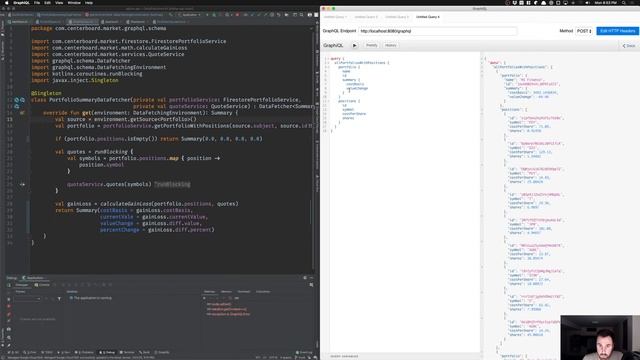
Task: Open the History panel in GraphiQL
Action: pos(391,45)
